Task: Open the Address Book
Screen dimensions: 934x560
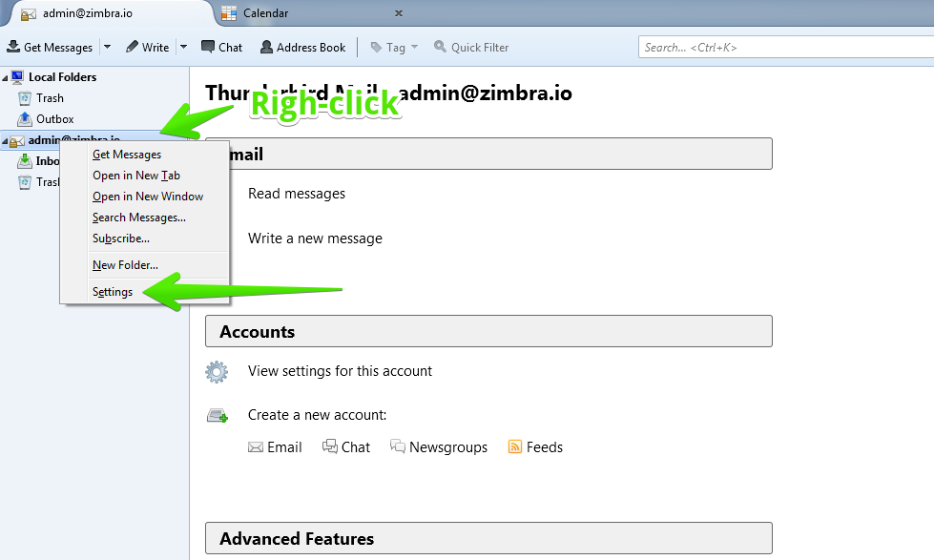Action: [302, 47]
